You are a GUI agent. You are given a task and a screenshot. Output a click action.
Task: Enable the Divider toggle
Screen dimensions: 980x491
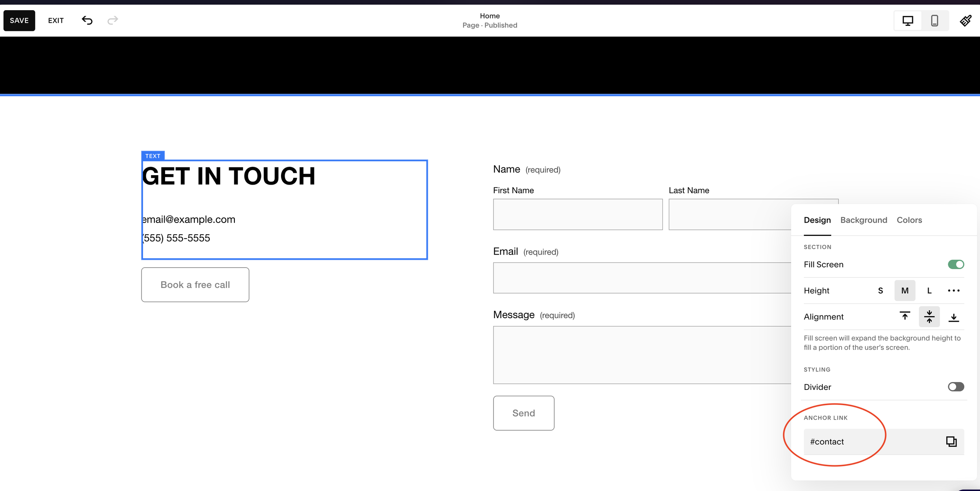[956, 387]
